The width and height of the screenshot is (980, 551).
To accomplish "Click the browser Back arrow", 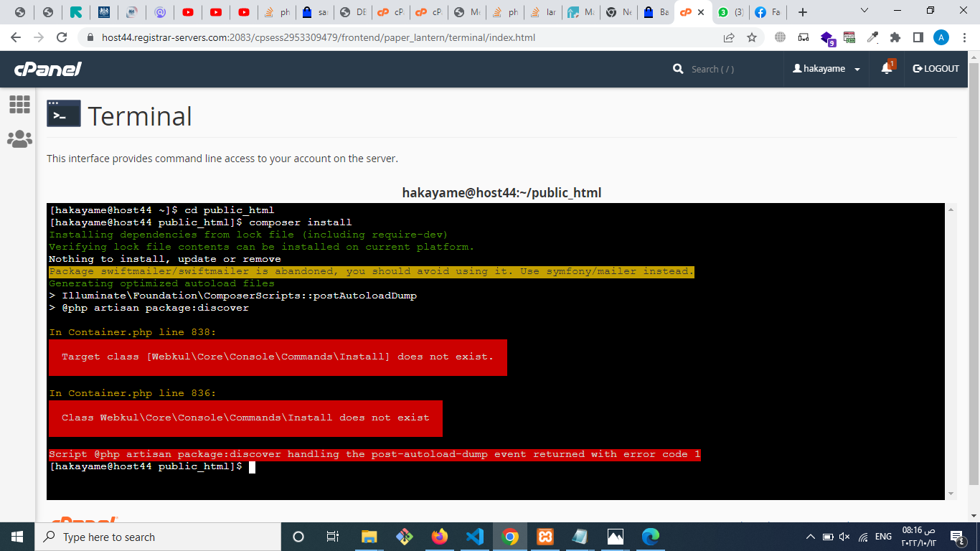I will click(16, 37).
